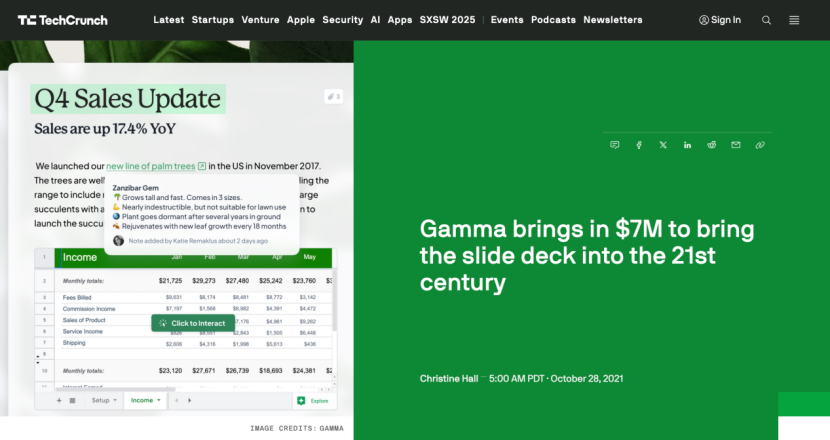Screen dimensions: 830x440
Task: Click the Q4 Sales Update title
Action: [128, 99]
